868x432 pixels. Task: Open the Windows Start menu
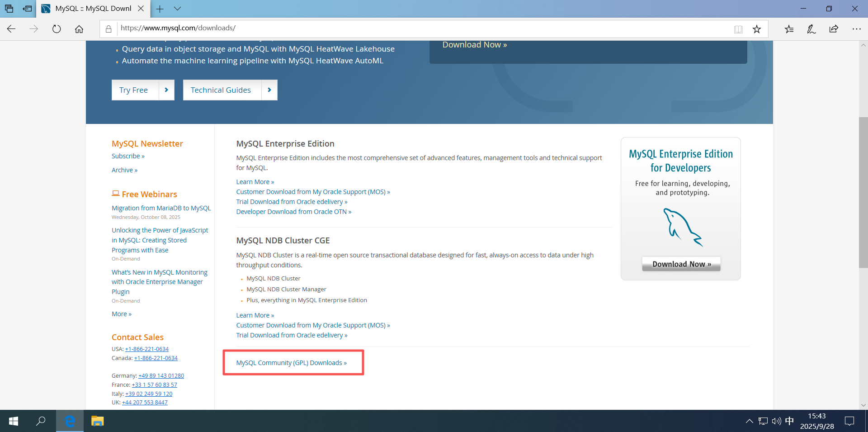[14, 421]
